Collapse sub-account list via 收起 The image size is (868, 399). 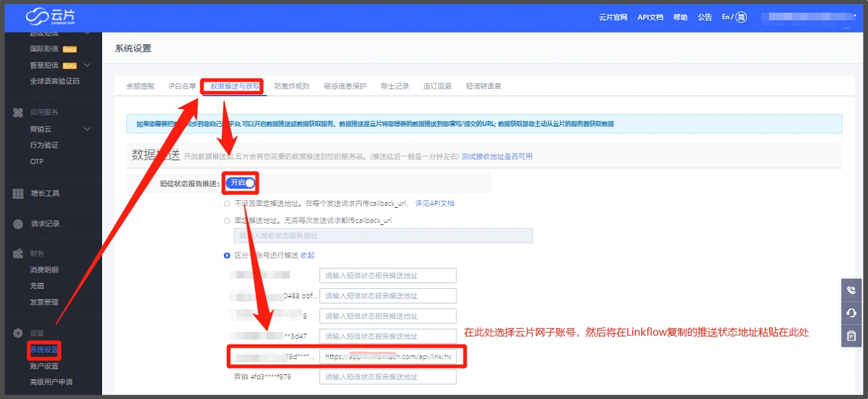click(307, 255)
